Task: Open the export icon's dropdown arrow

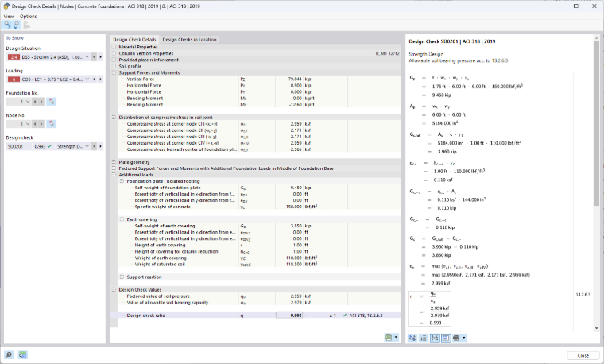Action: point(396,338)
